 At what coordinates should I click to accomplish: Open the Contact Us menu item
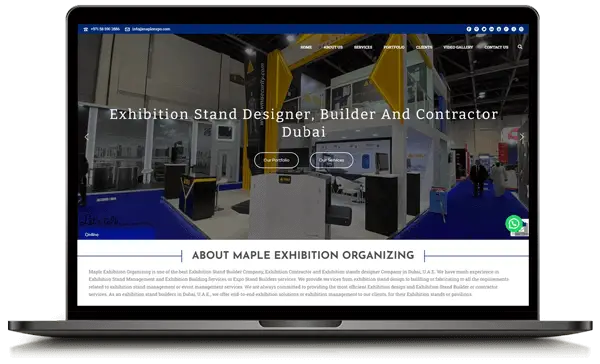(496, 47)
